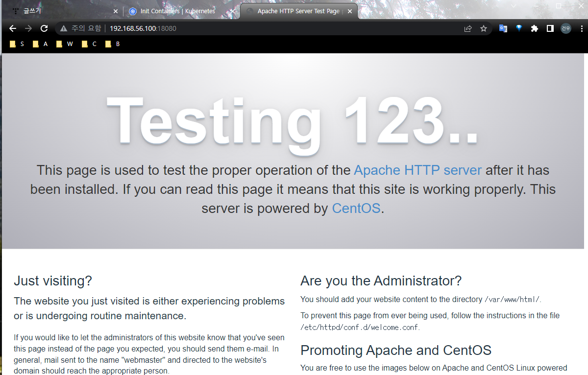
Task: Open the A bookmark folder
Action: pyautogui.click(x=41, y=44)
